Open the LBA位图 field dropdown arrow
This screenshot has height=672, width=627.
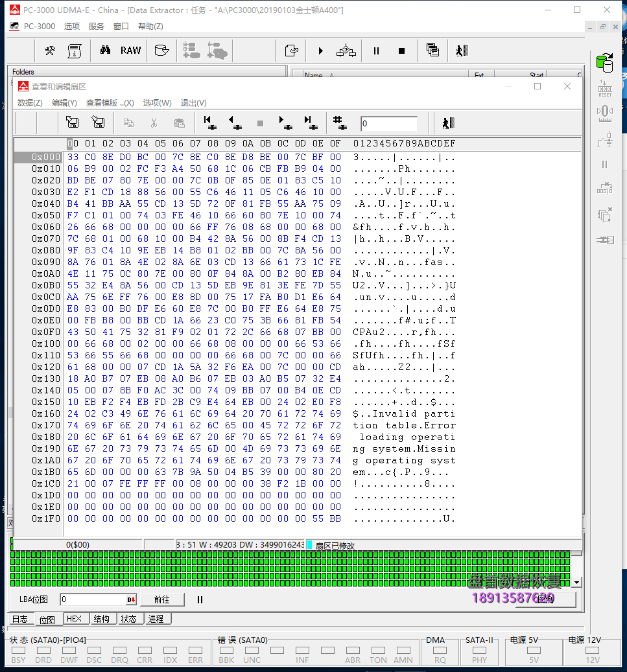[131, 599]
